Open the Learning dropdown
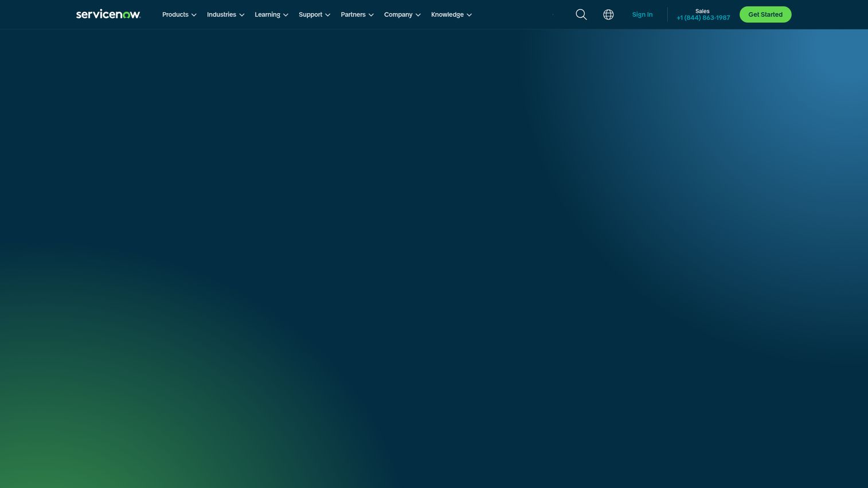This screenshot has height=488, width=868. [271, 14]
